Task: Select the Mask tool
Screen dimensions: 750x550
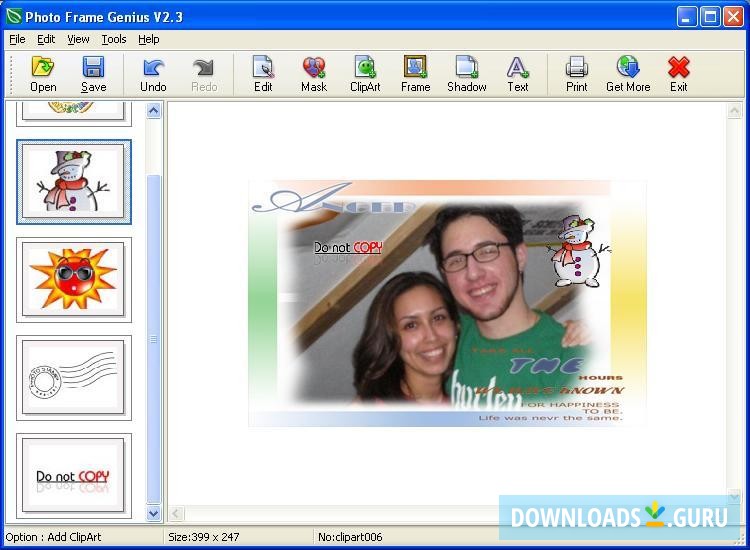Action: point(314,74)
